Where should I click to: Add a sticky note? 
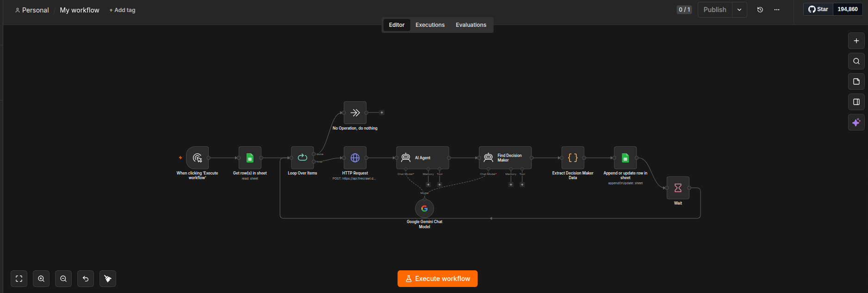[856, 81]
